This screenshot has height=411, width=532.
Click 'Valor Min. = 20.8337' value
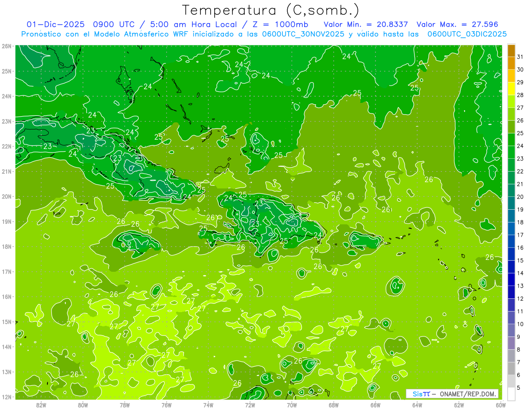[x=366, y=24]
